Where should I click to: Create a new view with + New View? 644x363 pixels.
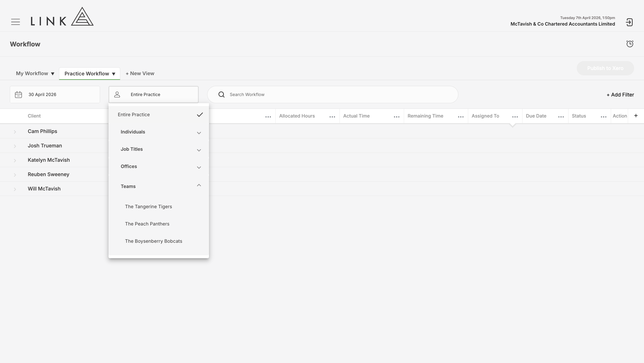coord(140,73)
